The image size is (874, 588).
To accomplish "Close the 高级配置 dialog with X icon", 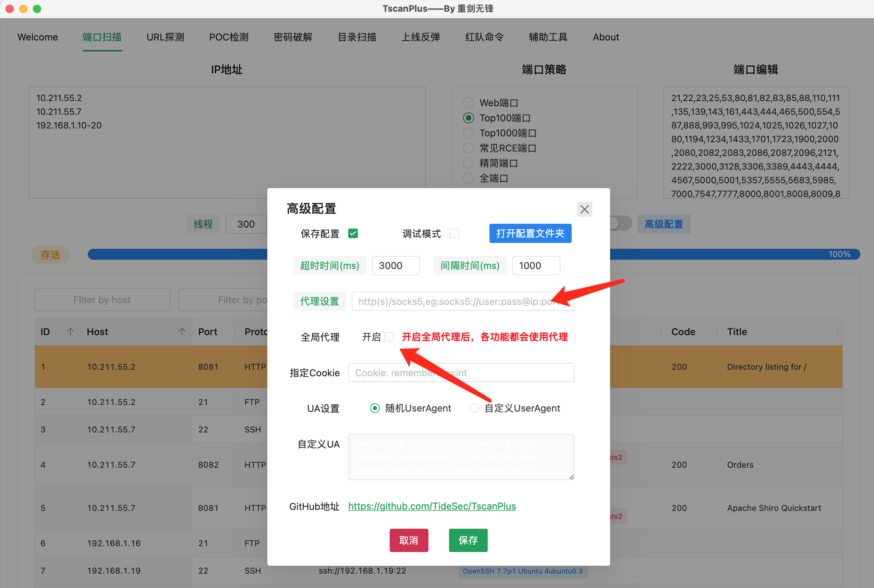I will [x=584, y=209].
